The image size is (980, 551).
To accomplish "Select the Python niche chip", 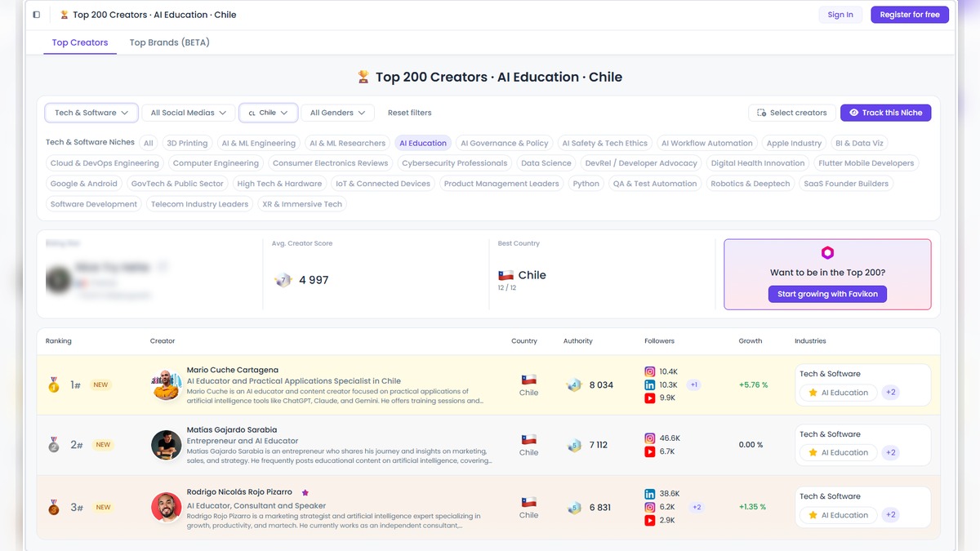I will (x=586, y=184).
